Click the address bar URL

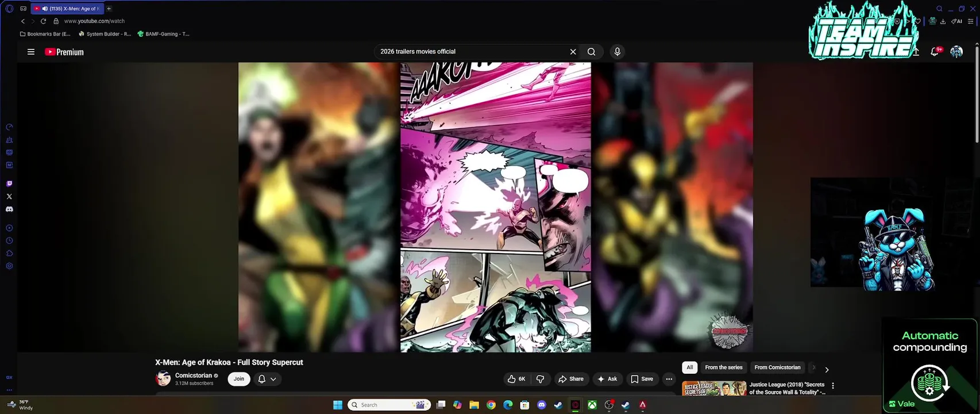tap(94, 21)
